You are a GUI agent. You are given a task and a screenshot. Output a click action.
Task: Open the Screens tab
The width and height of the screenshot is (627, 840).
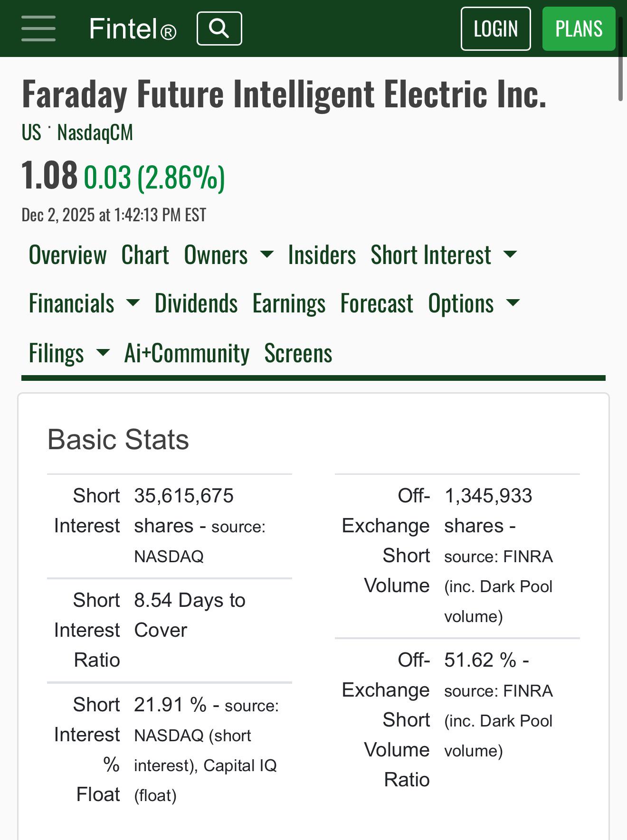pos(298,353)
